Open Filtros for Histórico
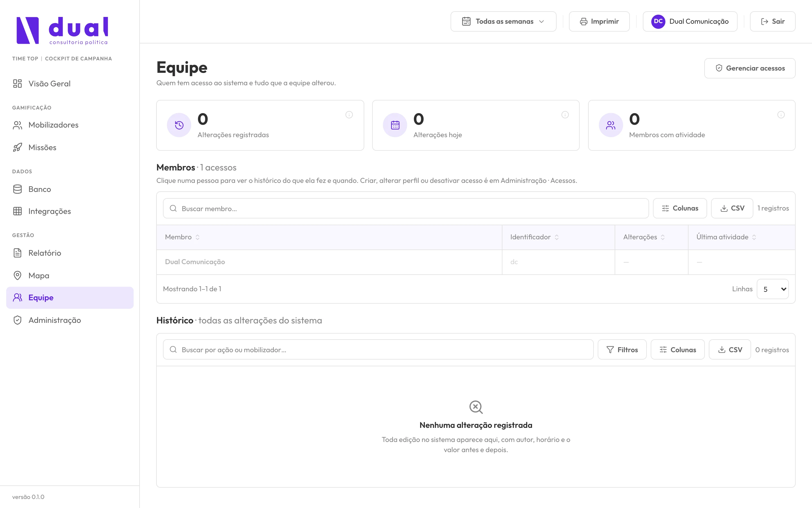812x508 pixels. coord(622,349)
